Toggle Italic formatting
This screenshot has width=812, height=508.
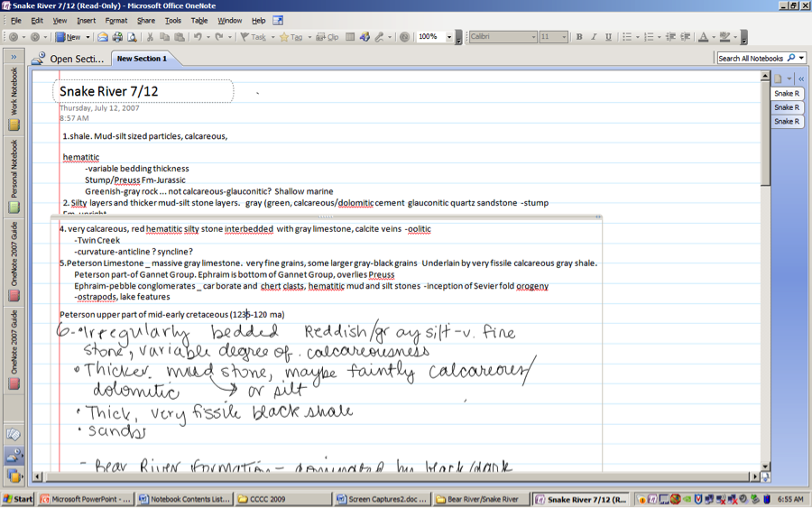coord(594,37)
